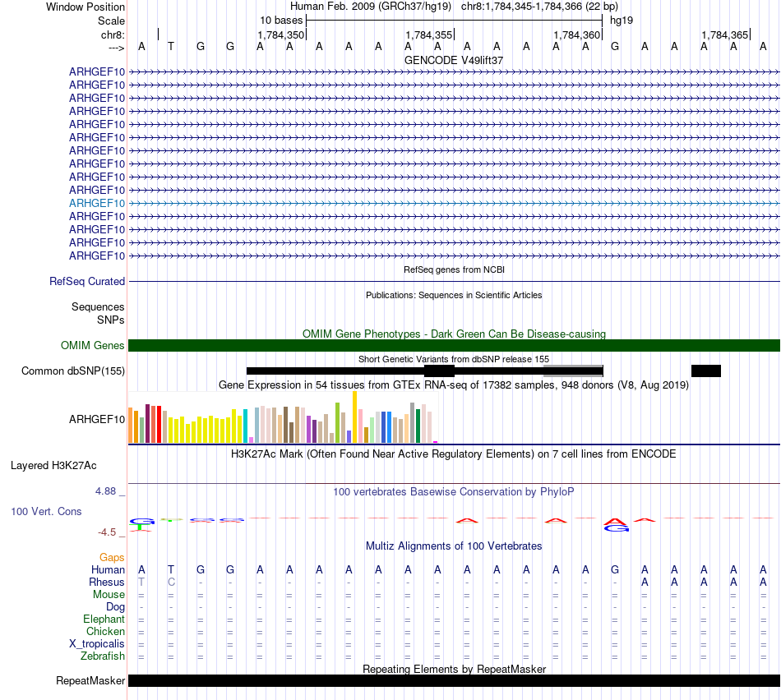Screen dimensions: 781x700
Task: Open the GTEx ARHGEF10 expression bar chart
Action: [283, 417]
